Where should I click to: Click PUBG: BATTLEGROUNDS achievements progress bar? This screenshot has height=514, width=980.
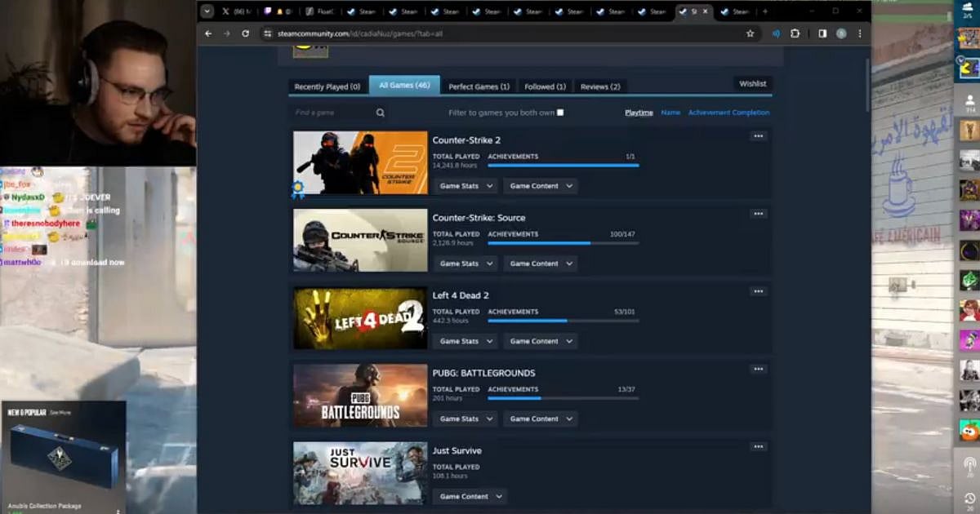click(x=563, y=398)
